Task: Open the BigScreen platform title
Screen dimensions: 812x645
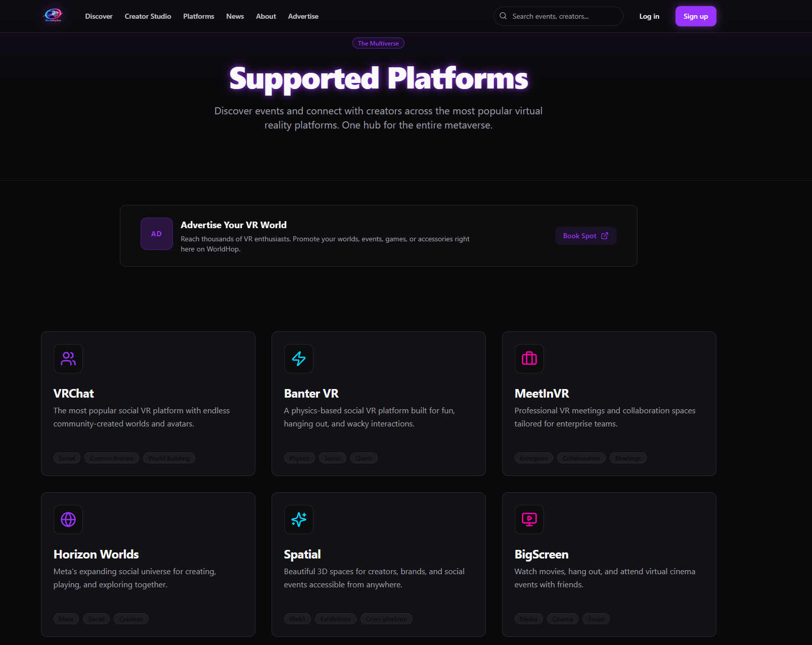Action: pyautogui.click(x=542, y=554)
